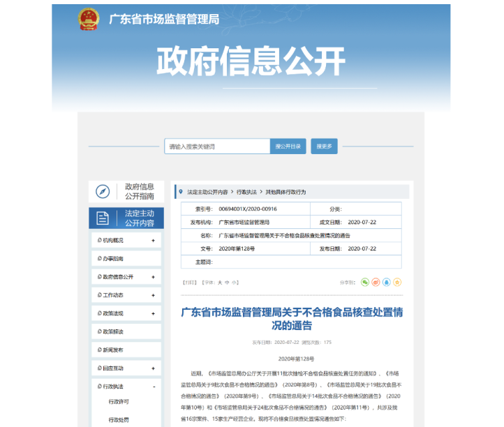Click the 行政执法 sidebar label
The width and height of the screenshot is (504, 427).
113,387
